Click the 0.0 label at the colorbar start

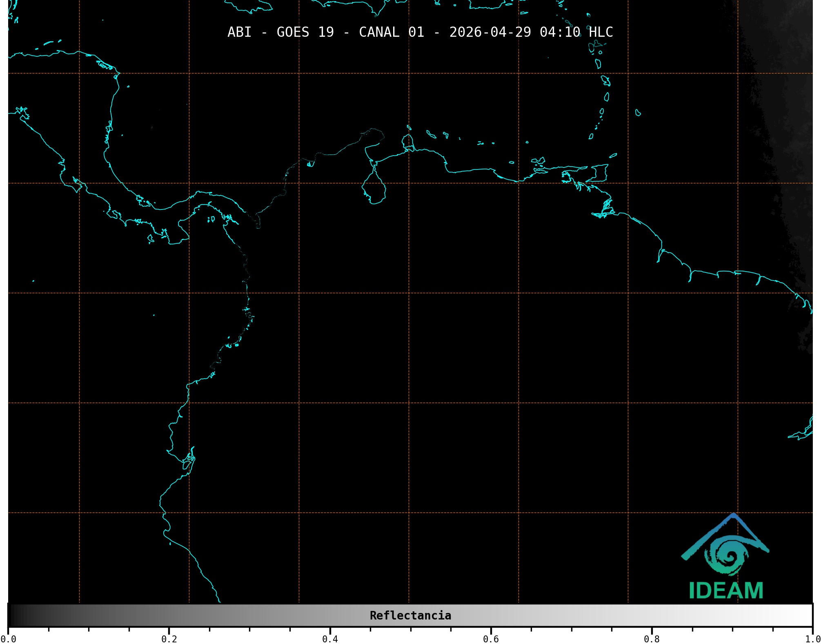point(8,639)
